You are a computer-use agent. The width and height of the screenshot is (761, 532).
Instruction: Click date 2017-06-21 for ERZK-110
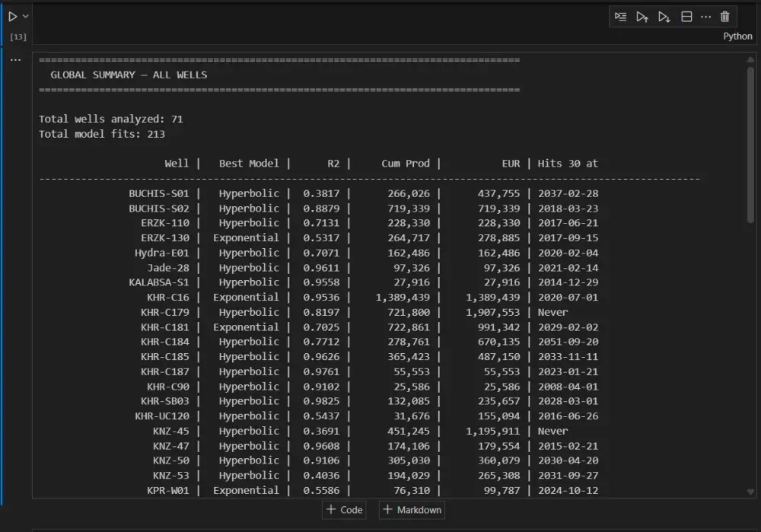click(x=568, y=223)
